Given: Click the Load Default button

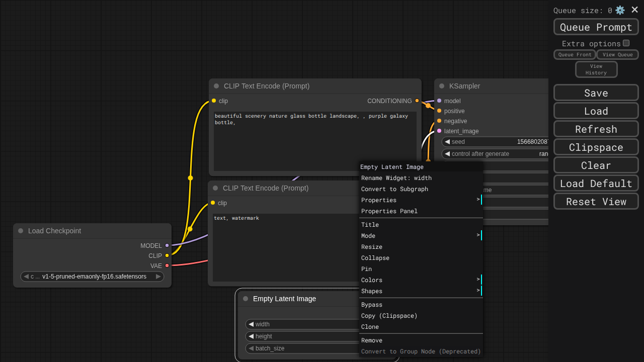Looking at the screenshot, I should click(596, 184).
